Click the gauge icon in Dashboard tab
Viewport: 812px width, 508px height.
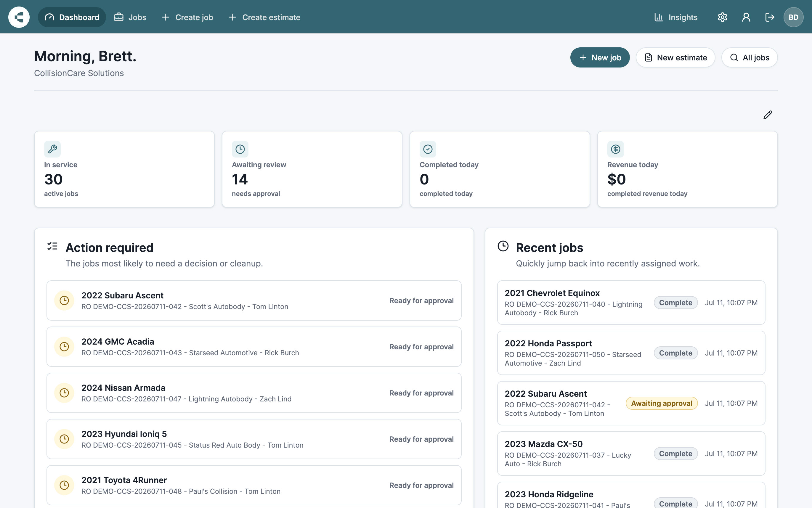(x=49, y=17)
